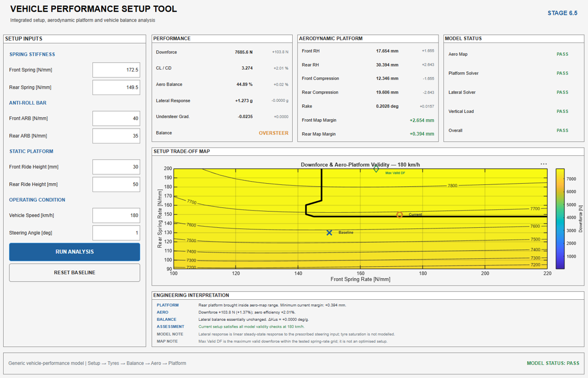Image resolution: width=588 pixels, height=378 pixels.
Task: Click the MODEL NOTE row label
Action: pos(170,334)
